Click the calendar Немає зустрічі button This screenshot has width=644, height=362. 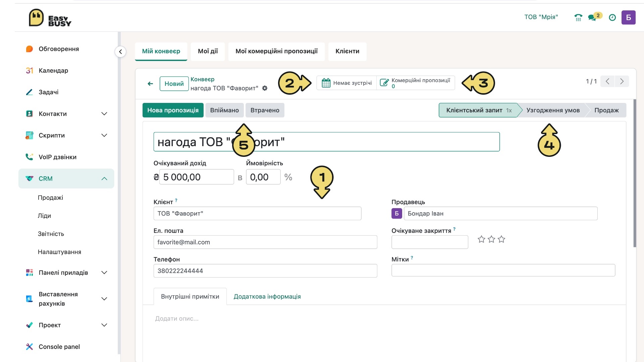click(x=347, y=83)
